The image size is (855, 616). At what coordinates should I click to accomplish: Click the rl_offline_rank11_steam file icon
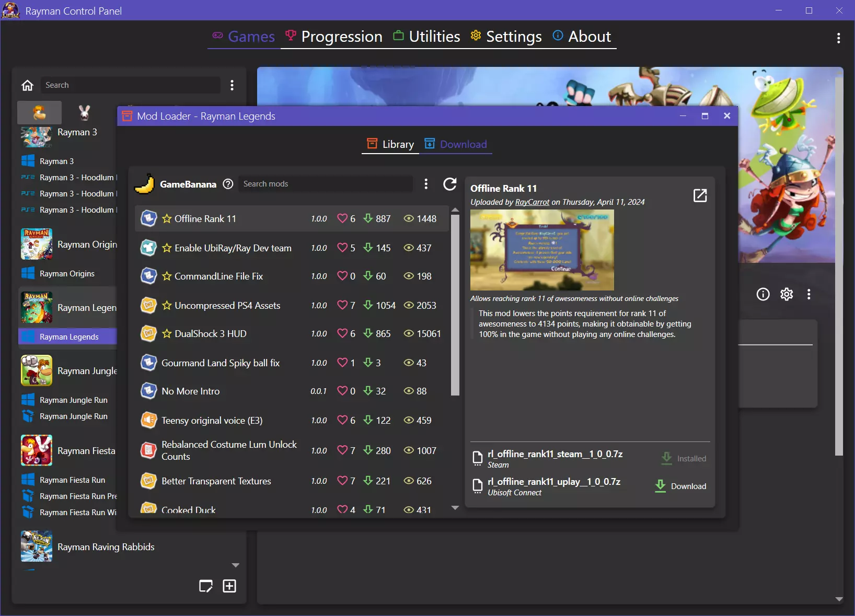coord(477,458)
